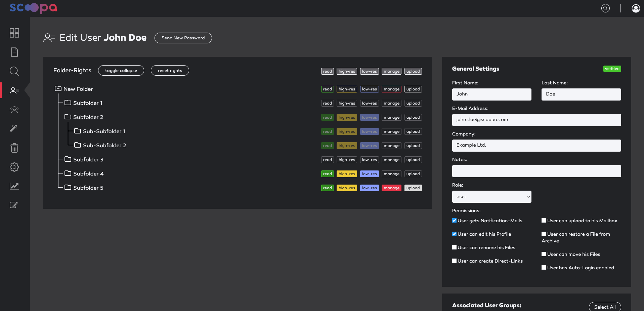Viewport: 644px width, 311px height.
Task: Click the Company field Example Ltd.
Action: click(x=536, y=146)
